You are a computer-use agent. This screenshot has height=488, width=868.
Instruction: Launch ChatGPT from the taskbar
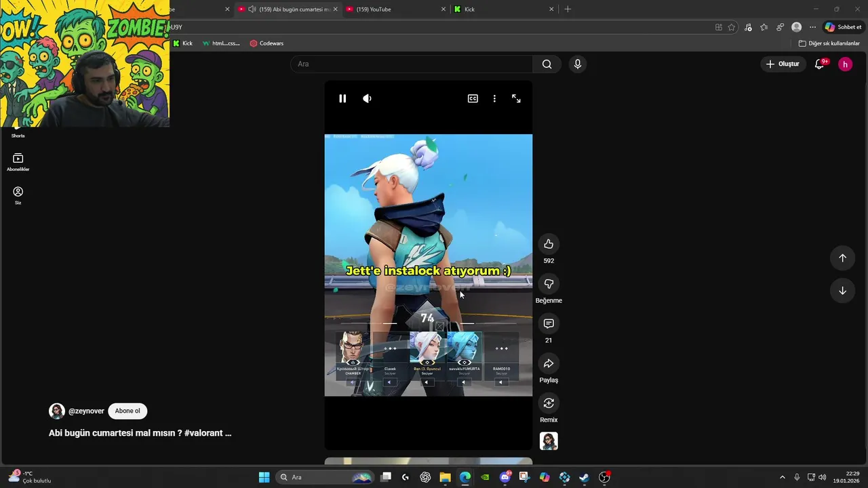[x=425, y=477]
